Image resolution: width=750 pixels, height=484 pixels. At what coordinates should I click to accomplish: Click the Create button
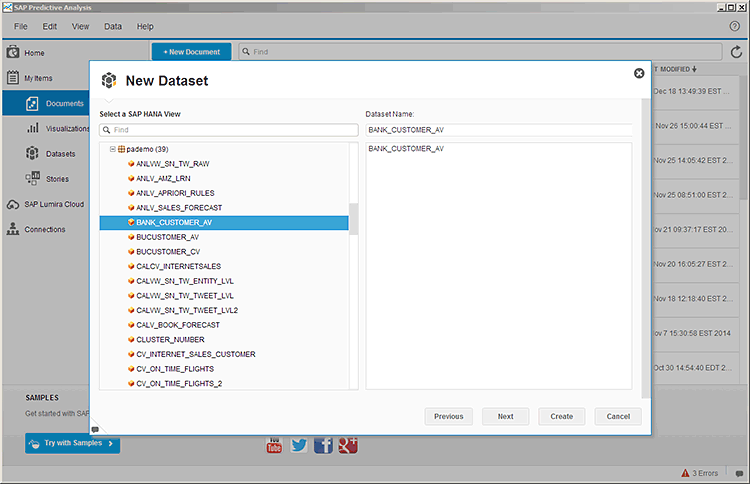562,417
